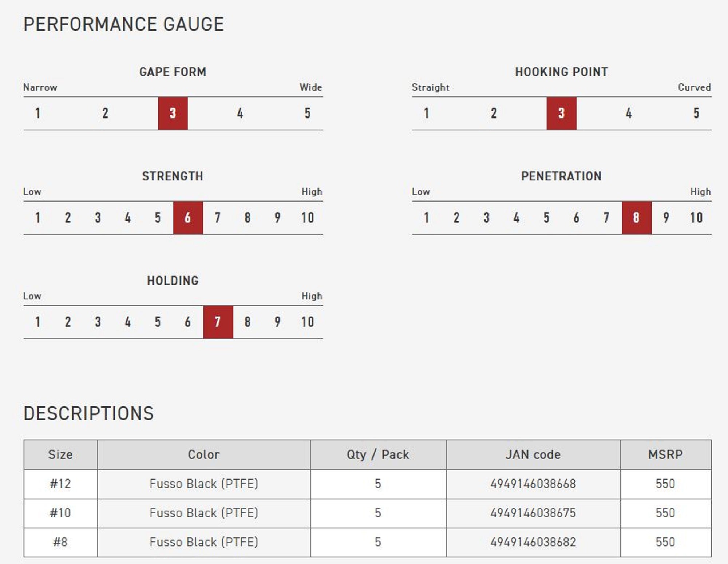Pick value 2 on the Penetration scale
The width and height of the screenshot is (728, 564).
[x=456, y=218]
